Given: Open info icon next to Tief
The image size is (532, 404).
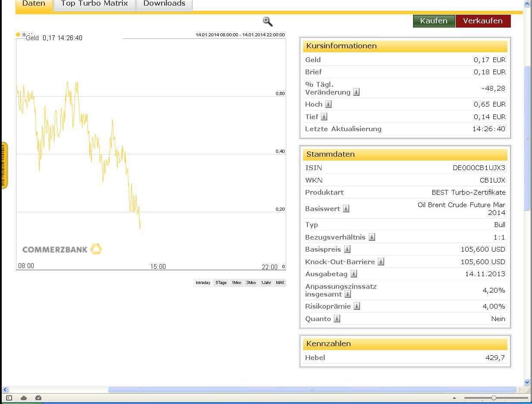Looking at the screenshot, I should [x=324, y=117].
